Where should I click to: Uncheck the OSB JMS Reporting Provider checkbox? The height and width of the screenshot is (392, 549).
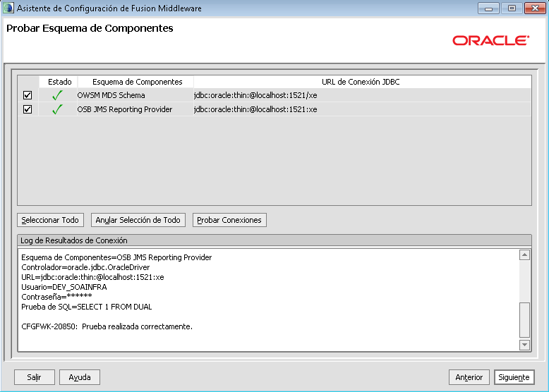(28, 109)
